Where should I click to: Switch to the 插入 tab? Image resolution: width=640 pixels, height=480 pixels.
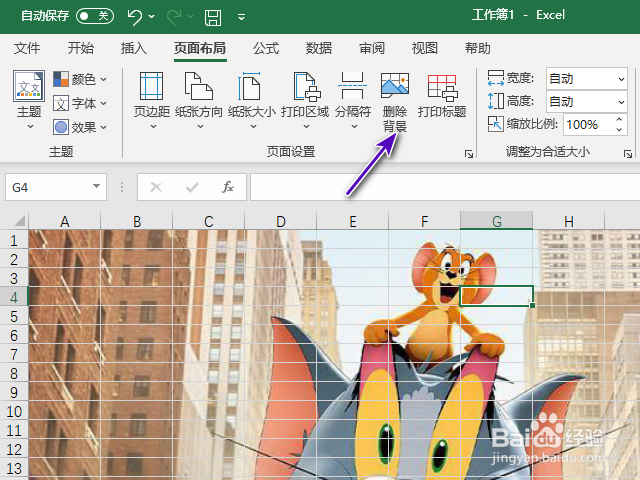click(133, 48)
